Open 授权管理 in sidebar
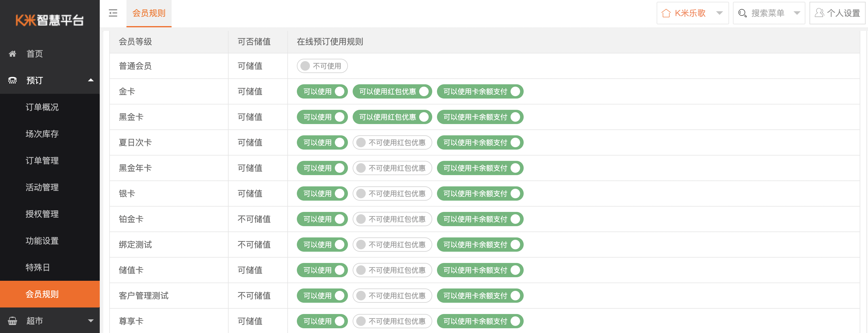 50,214
